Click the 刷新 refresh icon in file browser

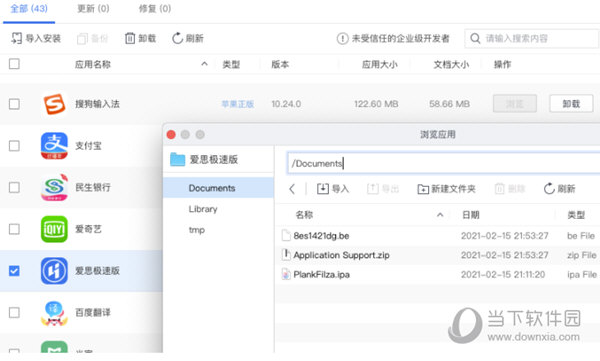pos(549,188)
